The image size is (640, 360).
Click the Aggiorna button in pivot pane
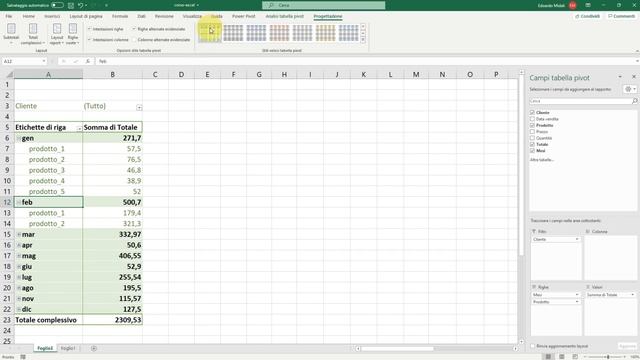click(628, 346)
